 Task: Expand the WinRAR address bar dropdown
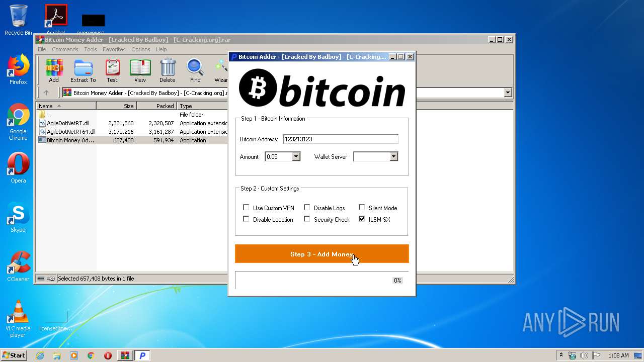[x=508, y=93]
